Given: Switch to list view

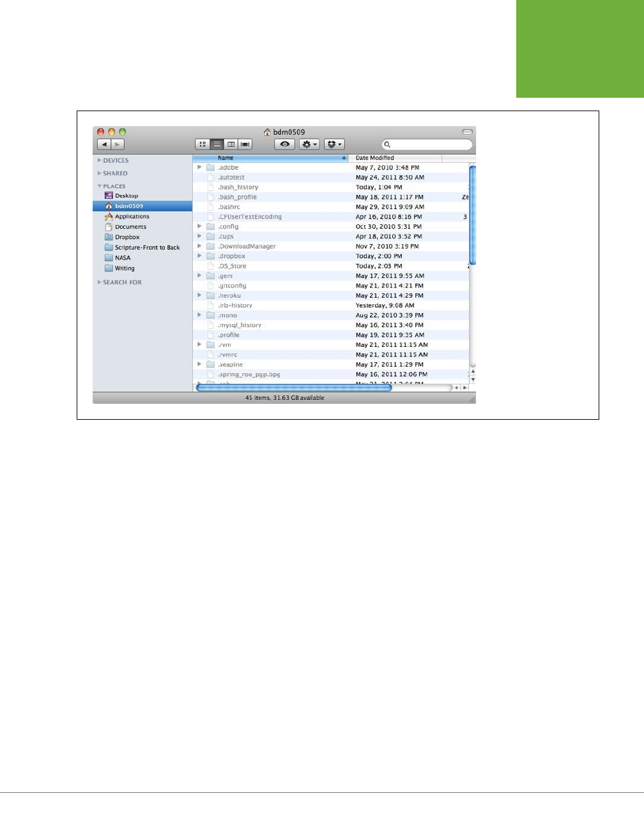Looking at the screenshot, I should coord(217,144).
